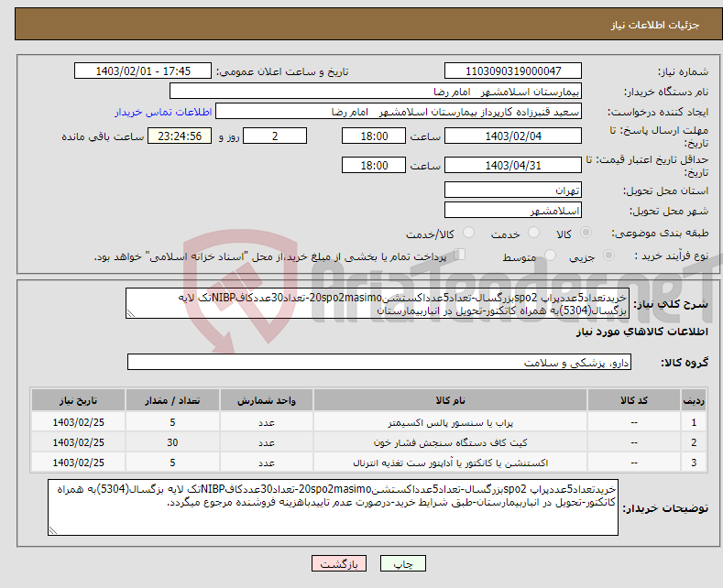Click item name پراب یا سنسور پالس اکسیمتر

pyautogui.click(x=451, y=422)
